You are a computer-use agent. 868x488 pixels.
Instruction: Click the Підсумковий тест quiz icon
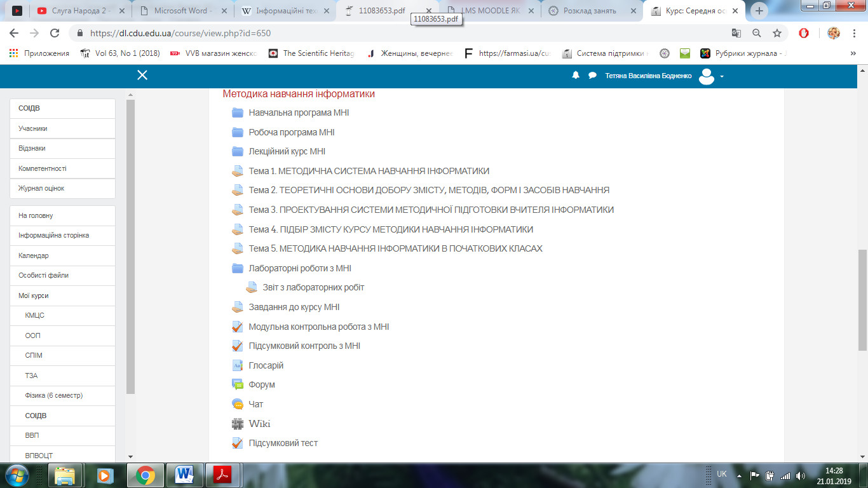[x=238, y=443]
